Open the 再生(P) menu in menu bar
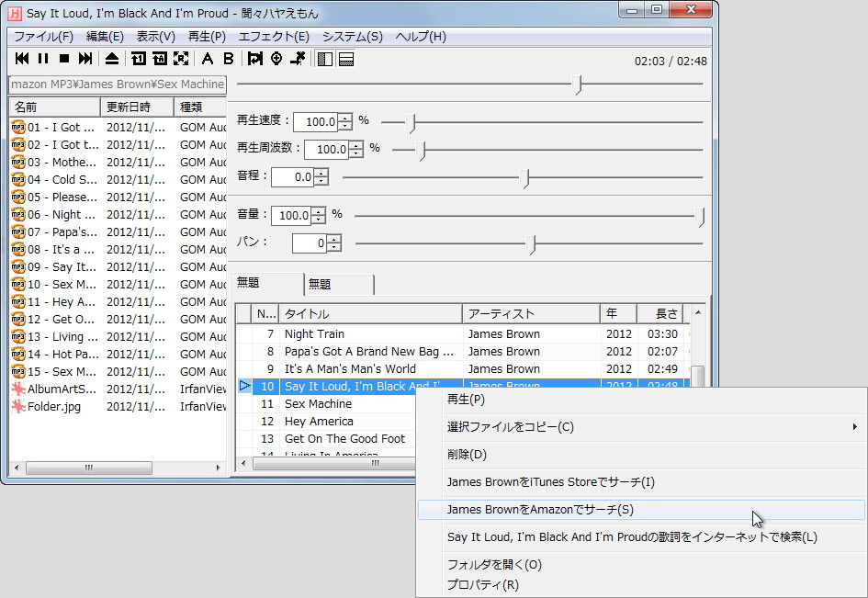 click(x=207, y=37)
